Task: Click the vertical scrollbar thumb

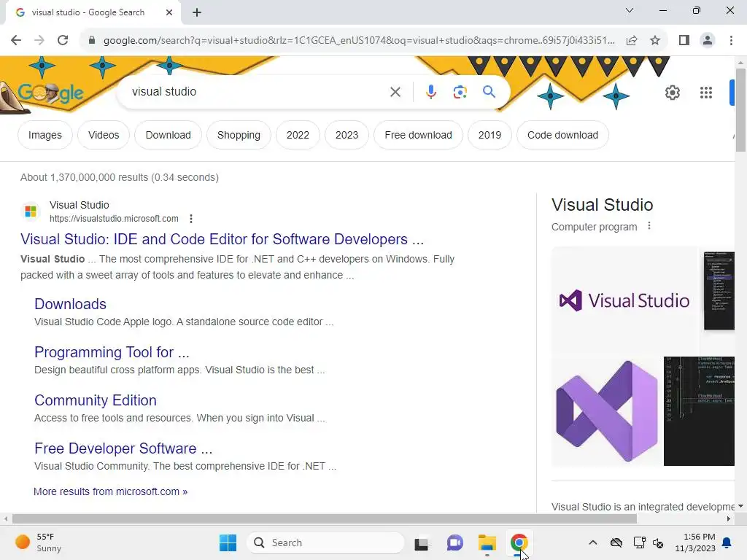Action: pyautogui.click(x=740, y=110)
